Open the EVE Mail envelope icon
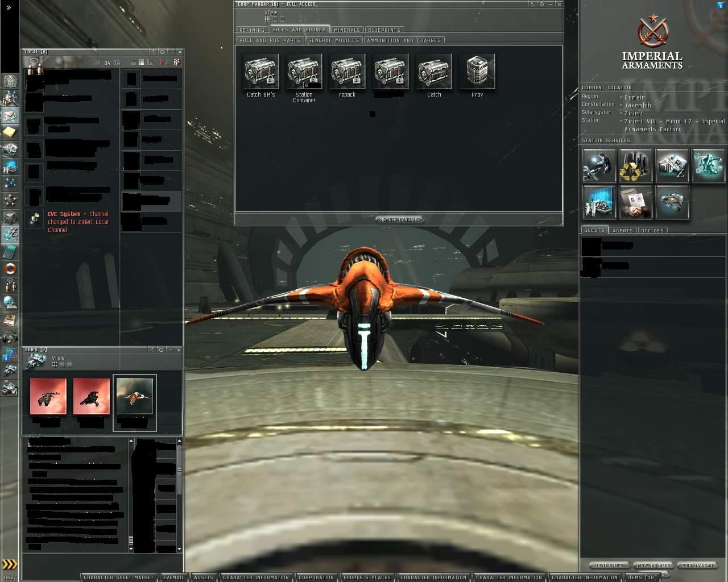Screen dimensions: 728x582 (x=10, y=115)
